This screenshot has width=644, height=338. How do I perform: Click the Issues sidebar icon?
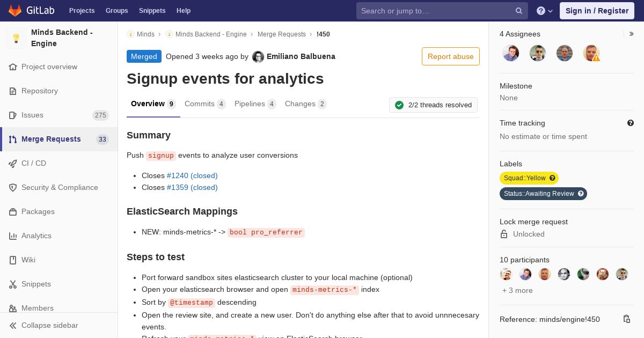[13, 115]
